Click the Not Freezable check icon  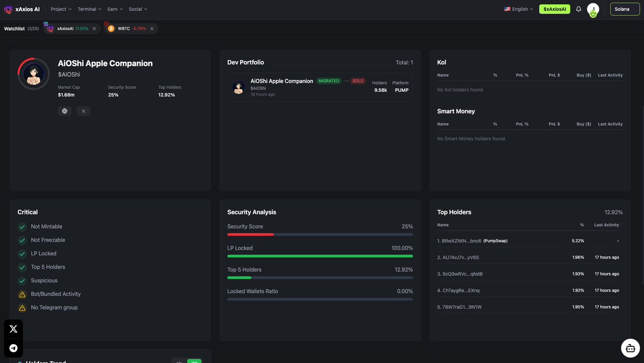22,240
